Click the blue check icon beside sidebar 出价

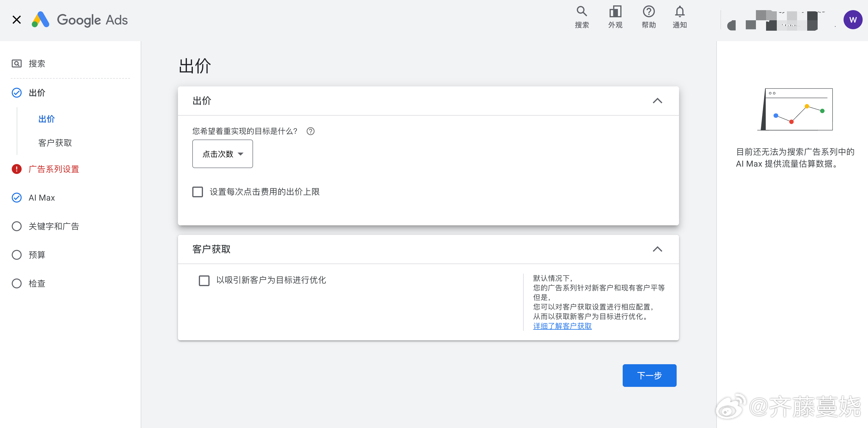click(16, 93)
